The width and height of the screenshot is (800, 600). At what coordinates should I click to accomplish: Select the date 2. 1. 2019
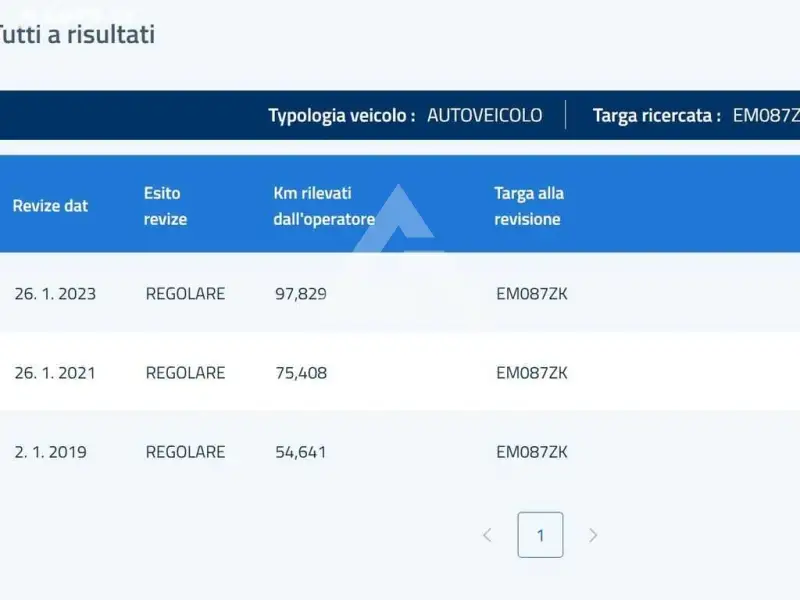click(51, 452)
